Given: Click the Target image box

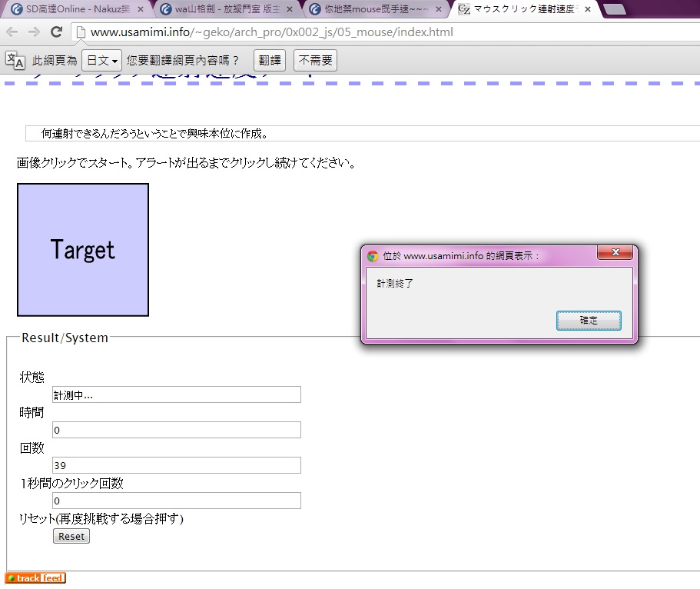Looking at the screenshot, I should (x=83, y=250).
